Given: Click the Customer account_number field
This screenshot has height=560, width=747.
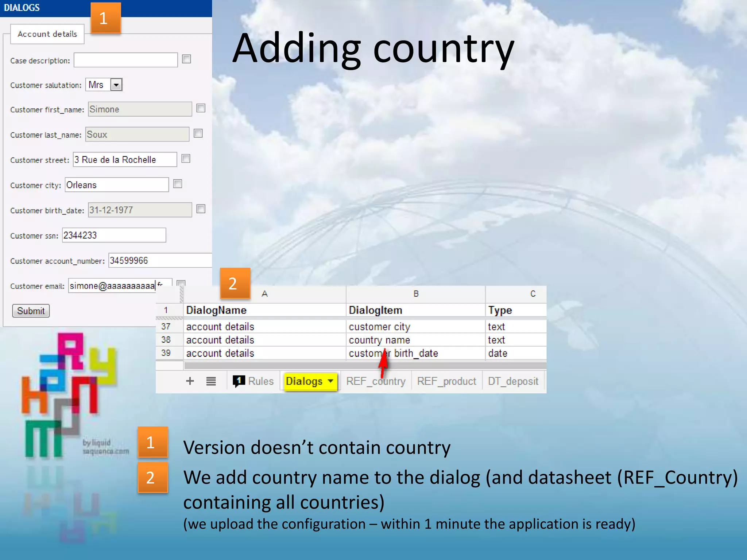Looking at the screenshot, I should [160, 260].
